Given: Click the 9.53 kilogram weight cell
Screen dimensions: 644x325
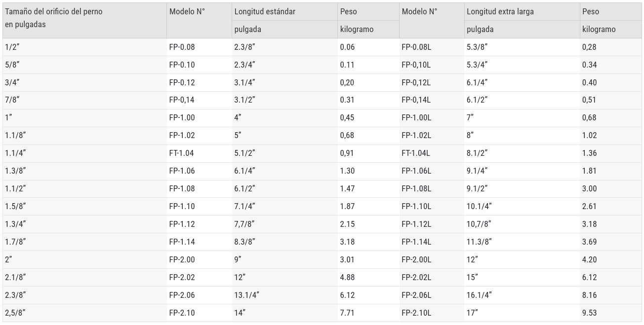Looking at the screenshot, I should coord(610,313).
